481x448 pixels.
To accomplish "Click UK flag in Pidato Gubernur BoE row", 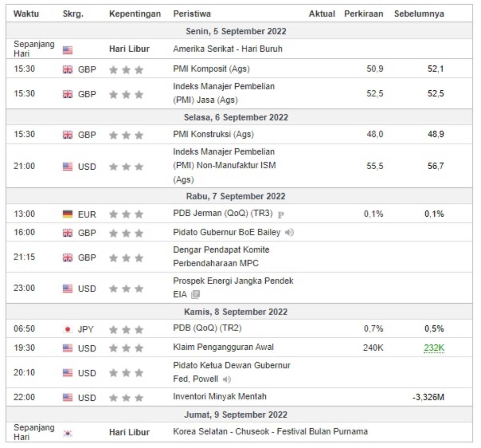I will [x=68, y=233].
